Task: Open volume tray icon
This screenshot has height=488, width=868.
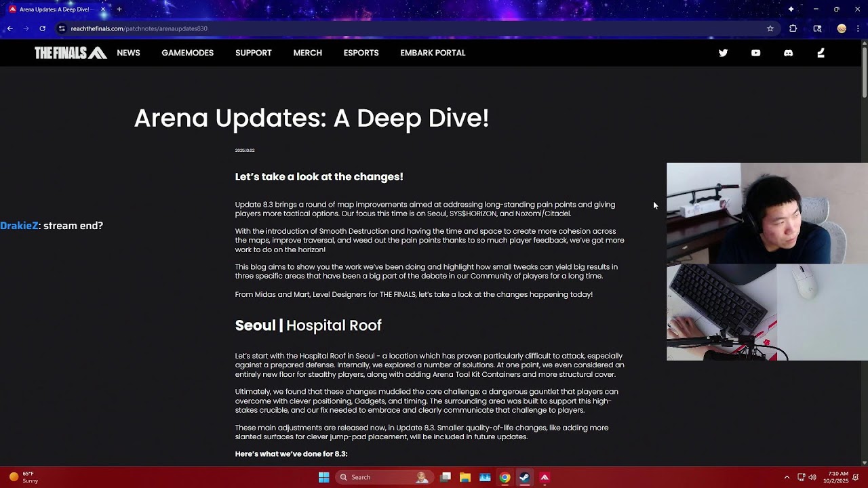Action: coord(812,477)
